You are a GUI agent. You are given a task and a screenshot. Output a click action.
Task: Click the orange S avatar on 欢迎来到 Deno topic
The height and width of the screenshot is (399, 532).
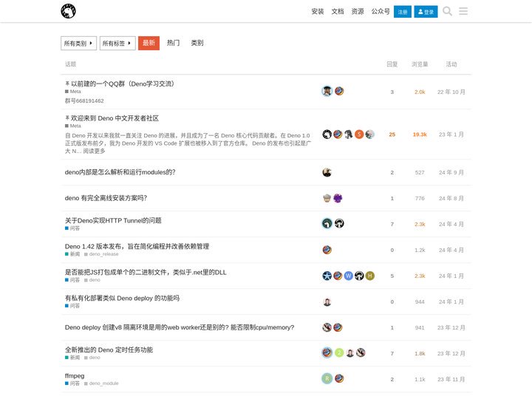tap(359, 134)
